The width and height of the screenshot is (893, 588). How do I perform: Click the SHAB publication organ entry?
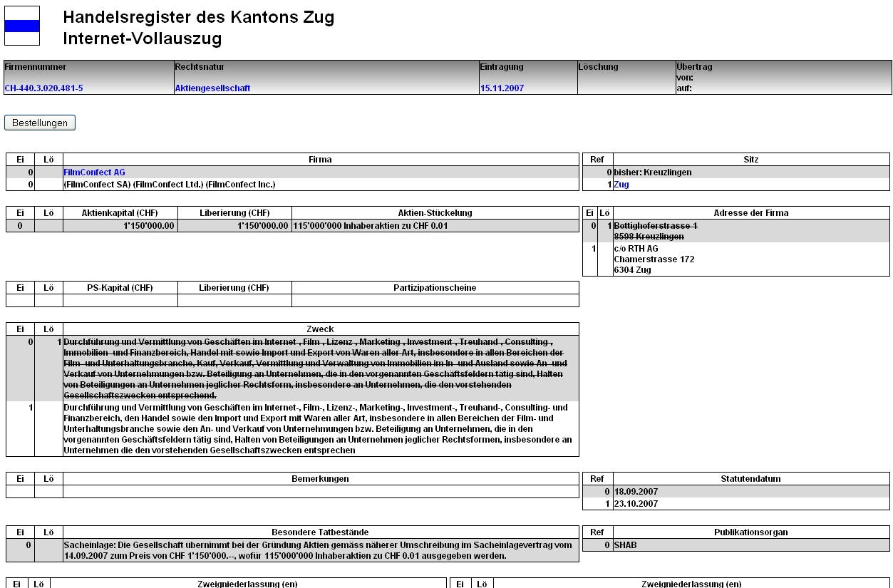(625, 545)
